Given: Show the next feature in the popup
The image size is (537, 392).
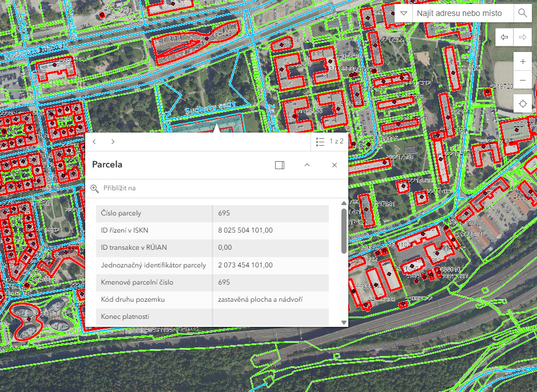Looking at the screenshot, I should [x=113, y=142].
